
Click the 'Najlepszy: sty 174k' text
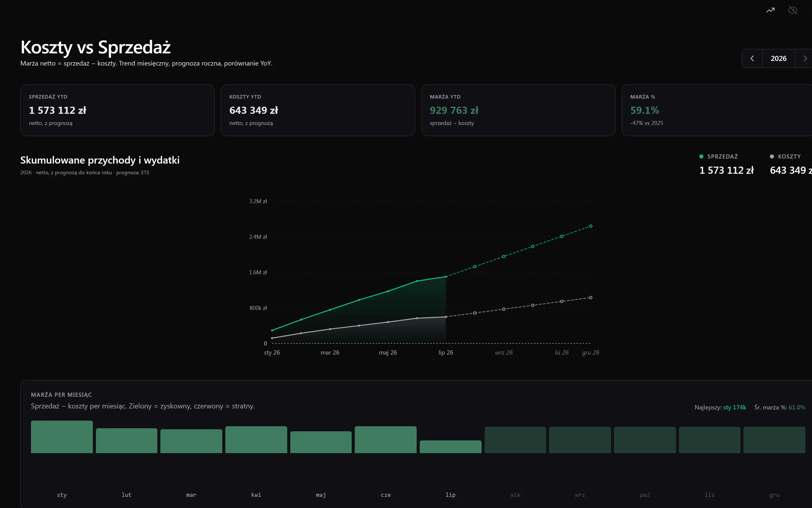[x=720, y=407]
